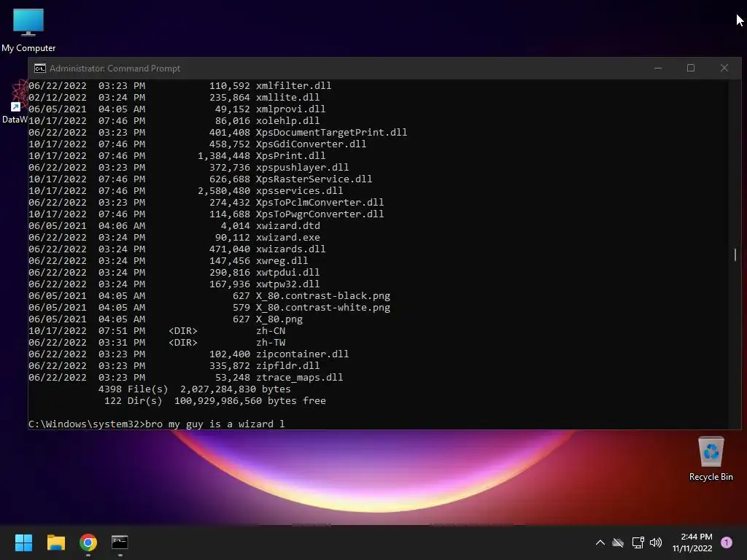Select the DataW desktop shortcut

15,102
